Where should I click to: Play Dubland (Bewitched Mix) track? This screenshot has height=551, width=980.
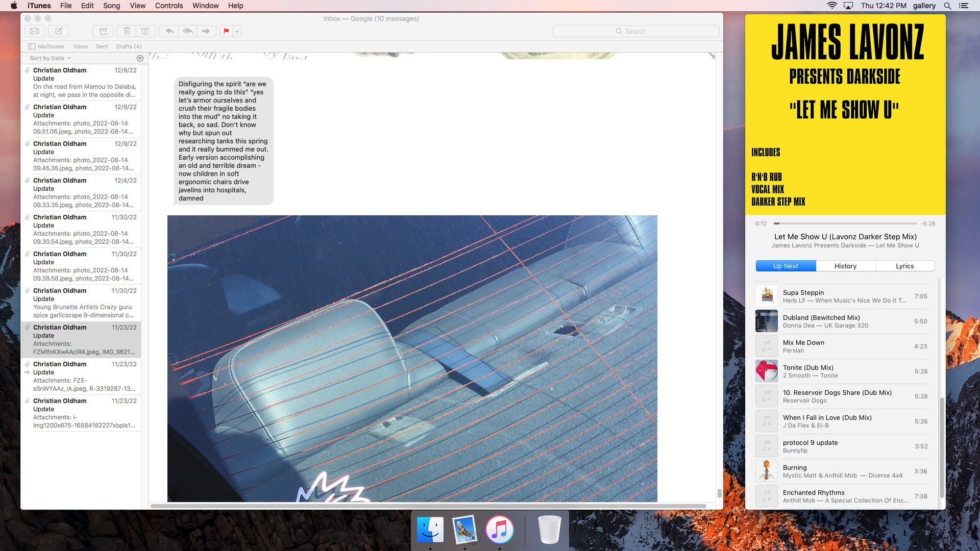[x=842, y=321]
